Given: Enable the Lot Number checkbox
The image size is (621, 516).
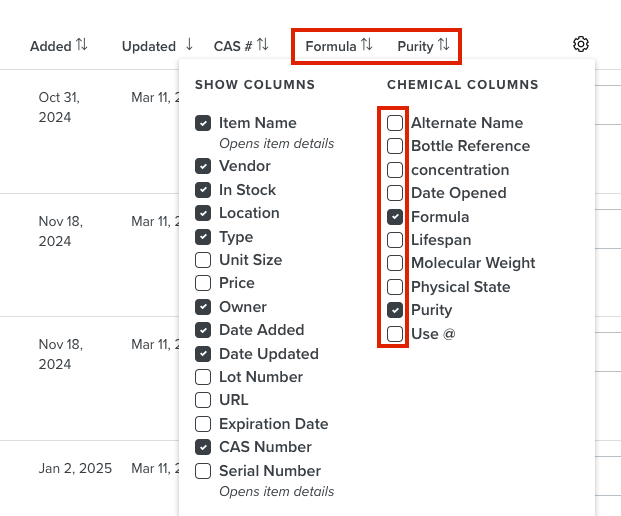Looking at the screenshot, I should [x=203, y=377].
